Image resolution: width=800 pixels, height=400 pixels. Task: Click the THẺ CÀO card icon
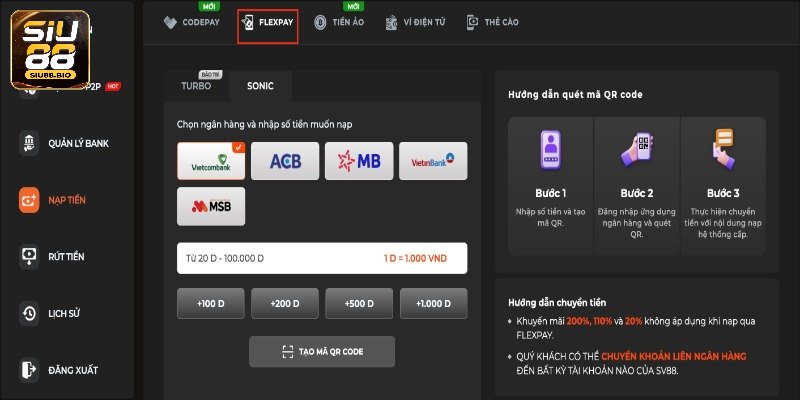point(472,22)
